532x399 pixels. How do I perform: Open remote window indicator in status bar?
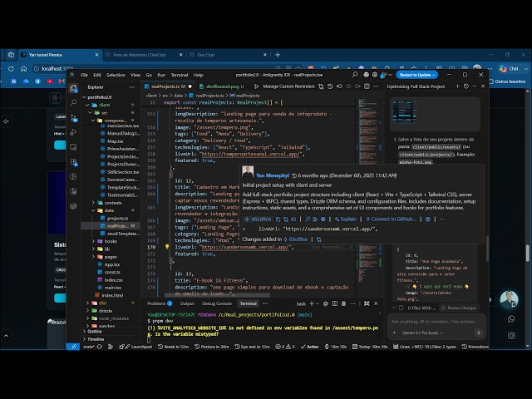(x=73, y=347)
